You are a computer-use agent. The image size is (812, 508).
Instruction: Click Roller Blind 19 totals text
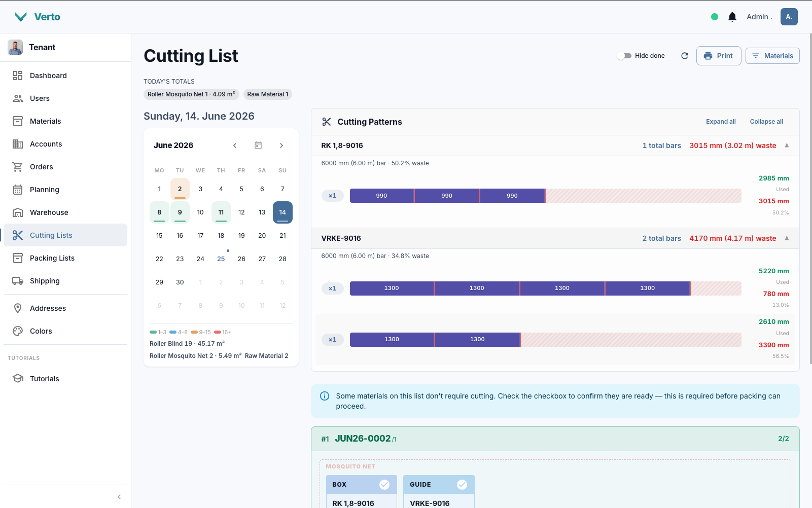[187, 344]
